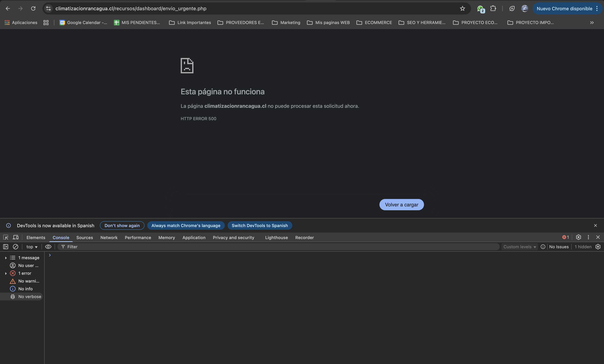Expand the 1 error group

[6, 273]
